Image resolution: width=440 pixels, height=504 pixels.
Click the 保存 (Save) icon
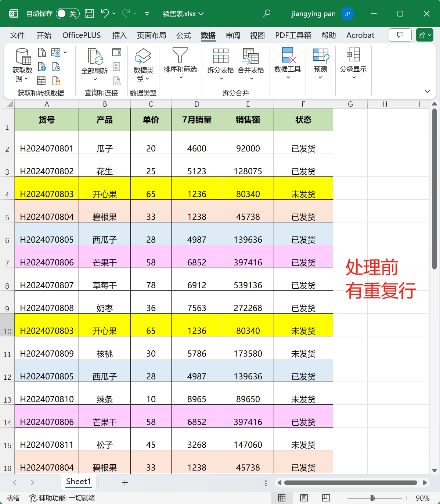pos(89,13)
